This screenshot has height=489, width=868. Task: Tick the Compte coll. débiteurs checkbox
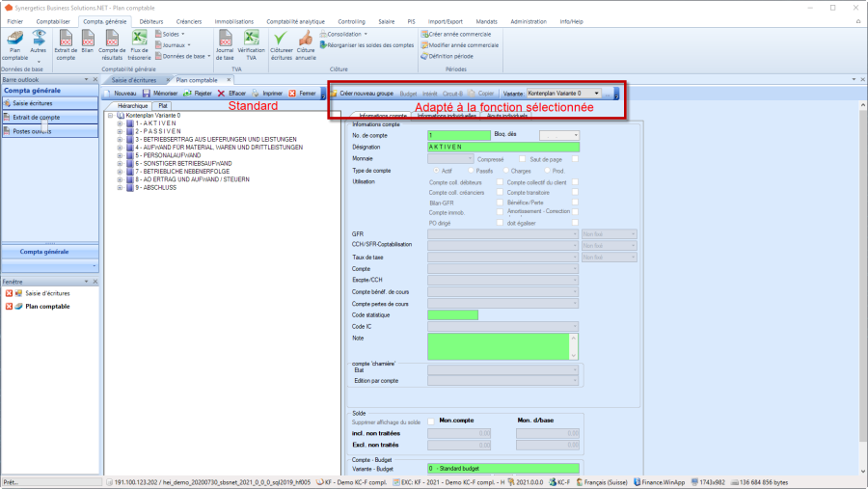pyautogui.click(x=500, y=181)
